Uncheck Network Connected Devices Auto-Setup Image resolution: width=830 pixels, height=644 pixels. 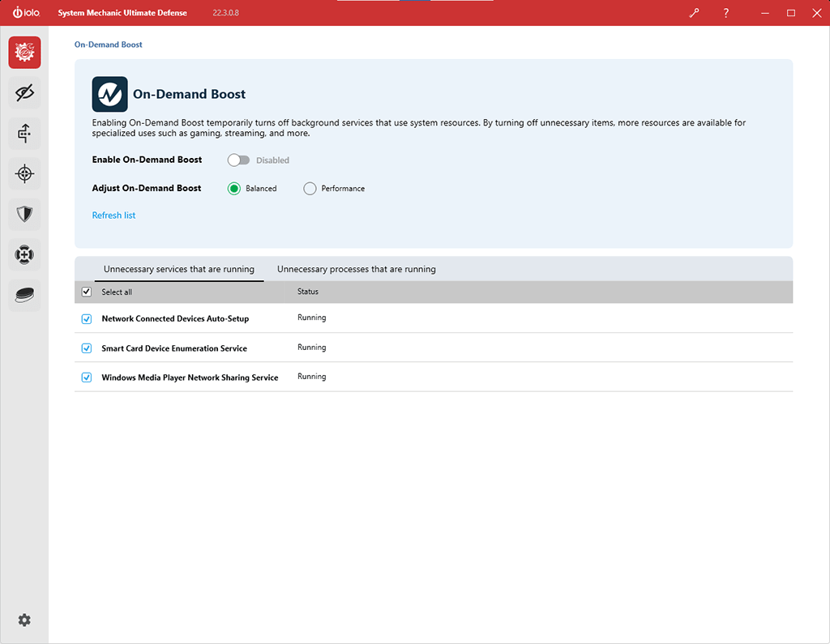coord(87,319)
